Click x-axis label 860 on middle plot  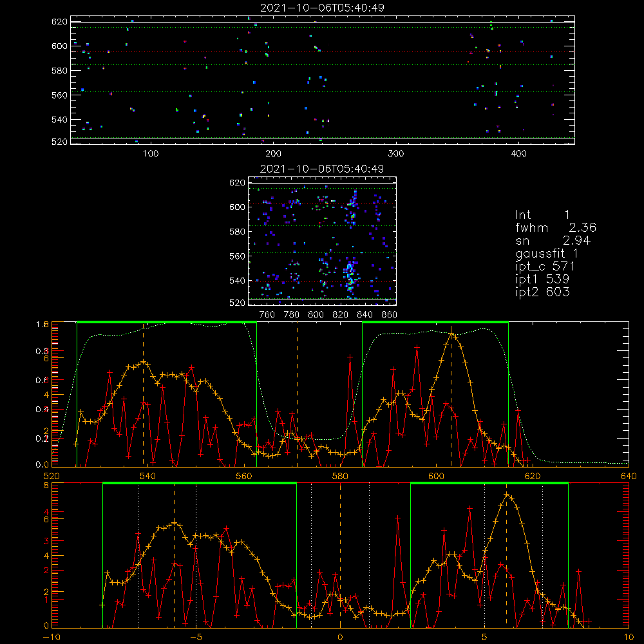click(x=390, y=315)
